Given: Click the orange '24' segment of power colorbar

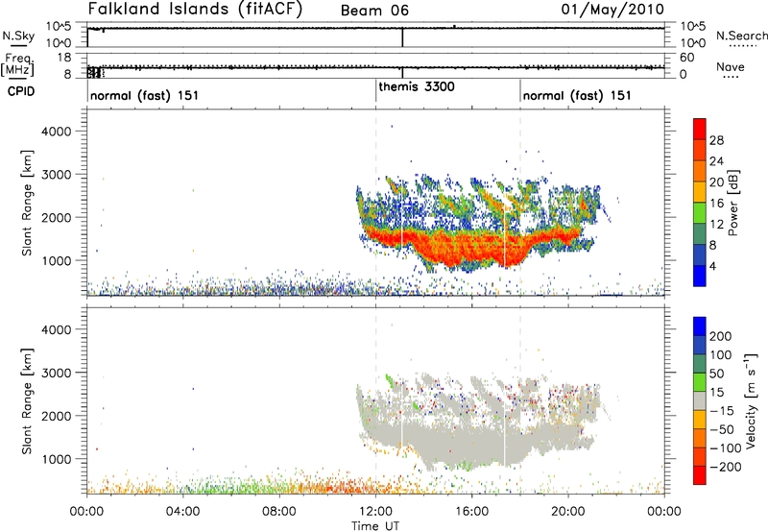Looking at the screenshot, I should 700,171.
